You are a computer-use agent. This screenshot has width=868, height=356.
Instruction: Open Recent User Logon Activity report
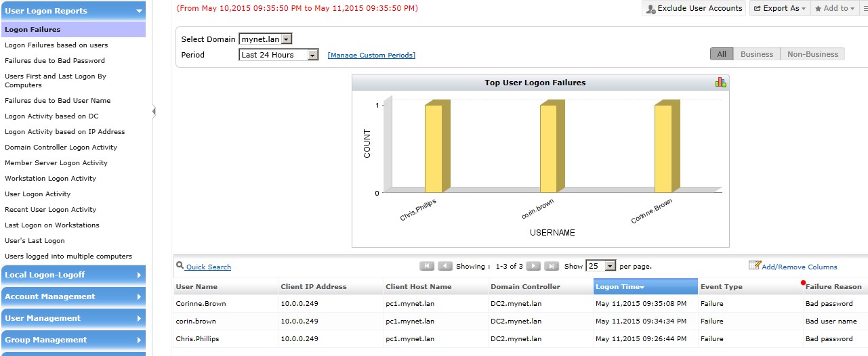50,209
